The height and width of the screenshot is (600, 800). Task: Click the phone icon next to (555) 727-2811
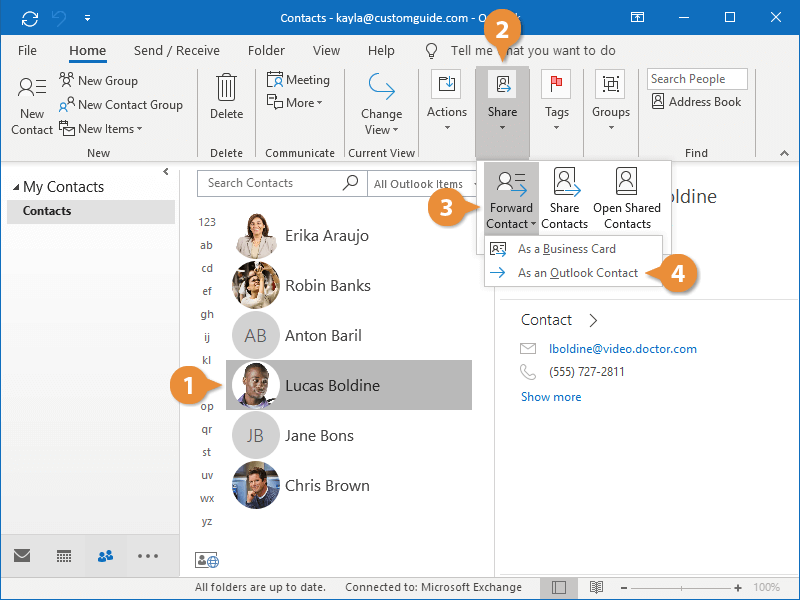point(528,371)
